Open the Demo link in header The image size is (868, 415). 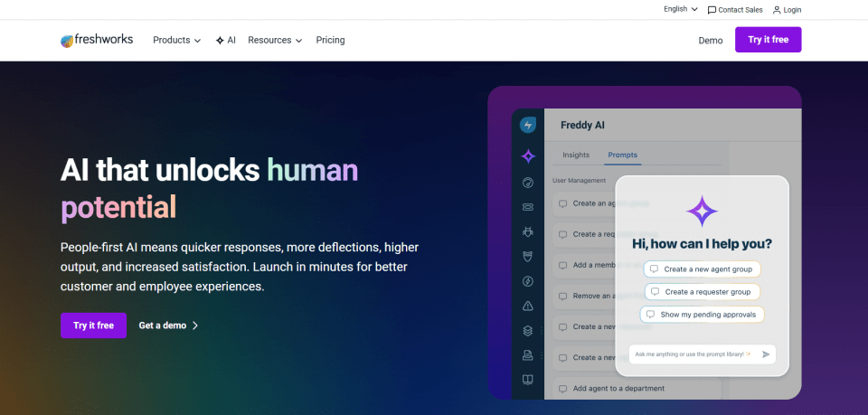pyautogui.click(x=711, y=41)
